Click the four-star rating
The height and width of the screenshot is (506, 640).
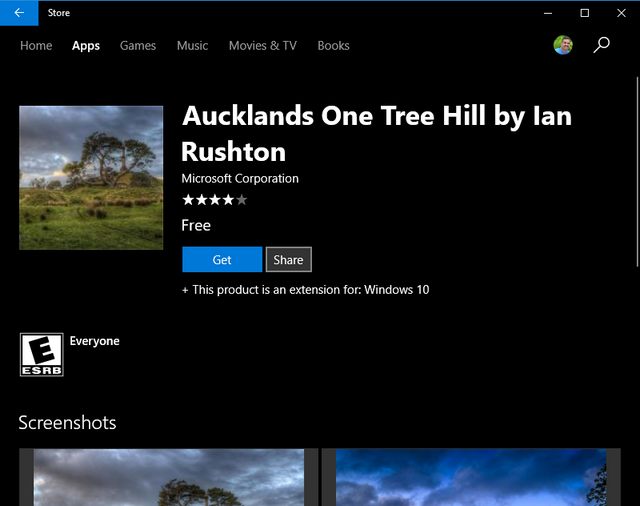pyautogui.click(x=214, y=200)
